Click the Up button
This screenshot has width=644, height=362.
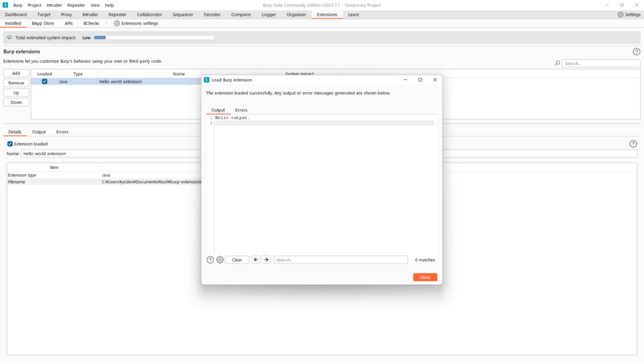pyautogui.click(x=16, y=93)
